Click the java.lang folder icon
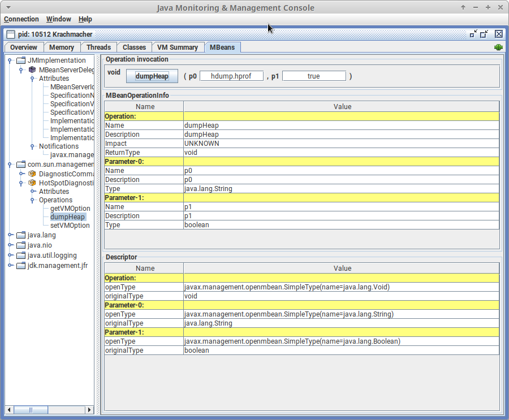Screen dimensions: 509x420 (21, 235)
